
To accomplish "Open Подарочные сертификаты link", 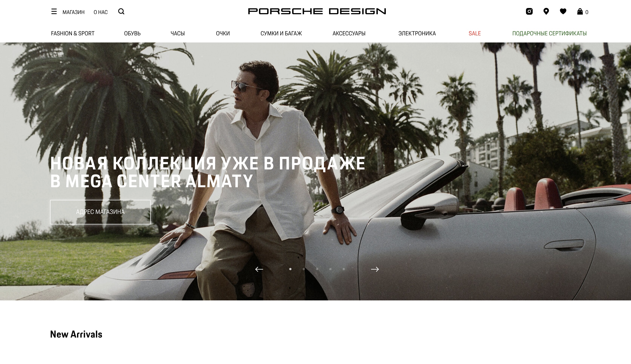I will (x=550, y=34).
